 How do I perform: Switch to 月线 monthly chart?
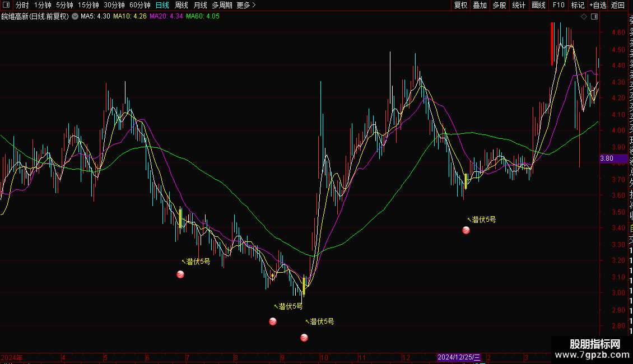click(200, 5)
